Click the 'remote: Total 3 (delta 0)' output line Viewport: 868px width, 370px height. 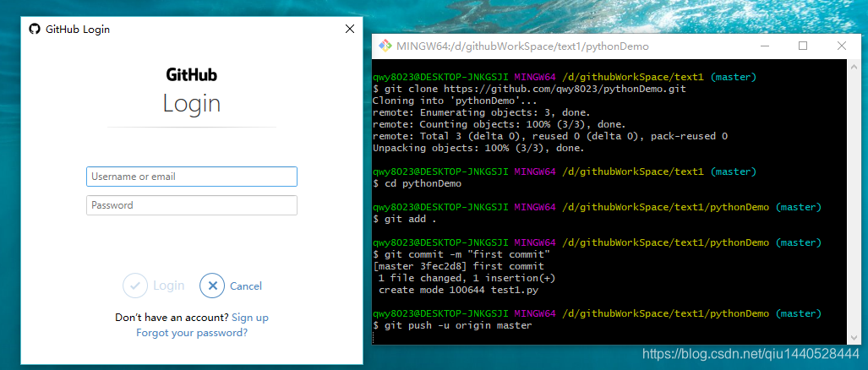pyautogui.click(x=549, y=136)
